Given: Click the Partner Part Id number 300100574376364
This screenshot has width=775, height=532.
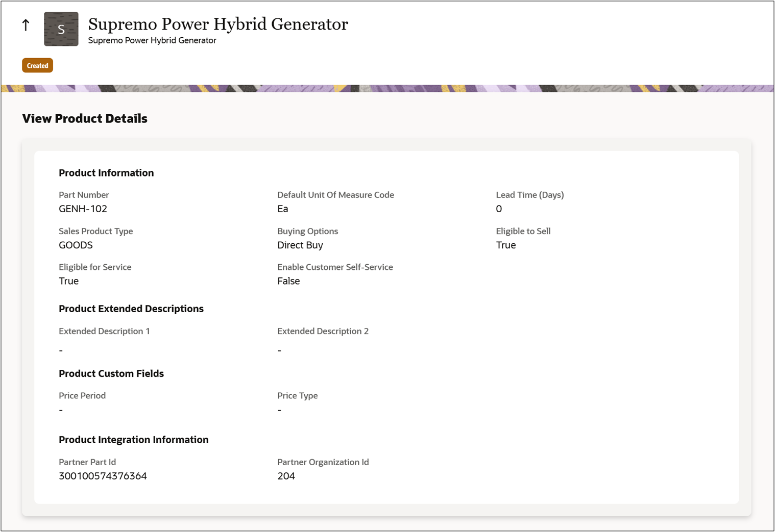Looking at the screenshot, I should 103,476.
